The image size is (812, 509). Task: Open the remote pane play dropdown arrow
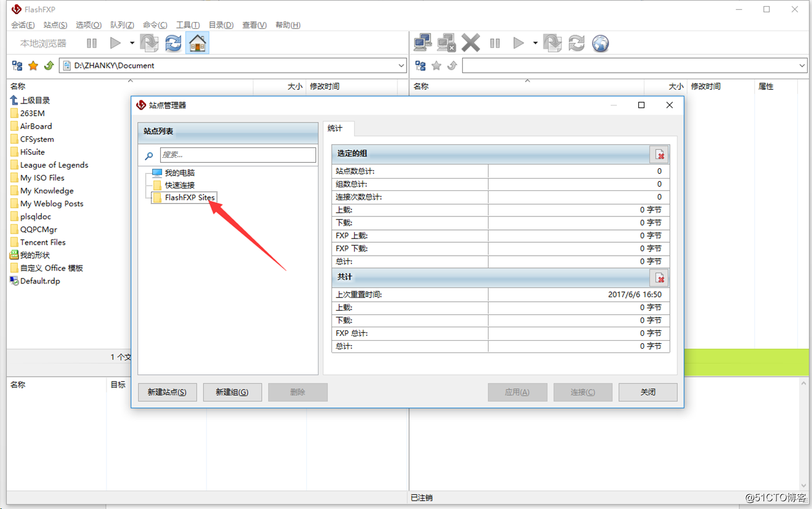click(x=535, y=43)
